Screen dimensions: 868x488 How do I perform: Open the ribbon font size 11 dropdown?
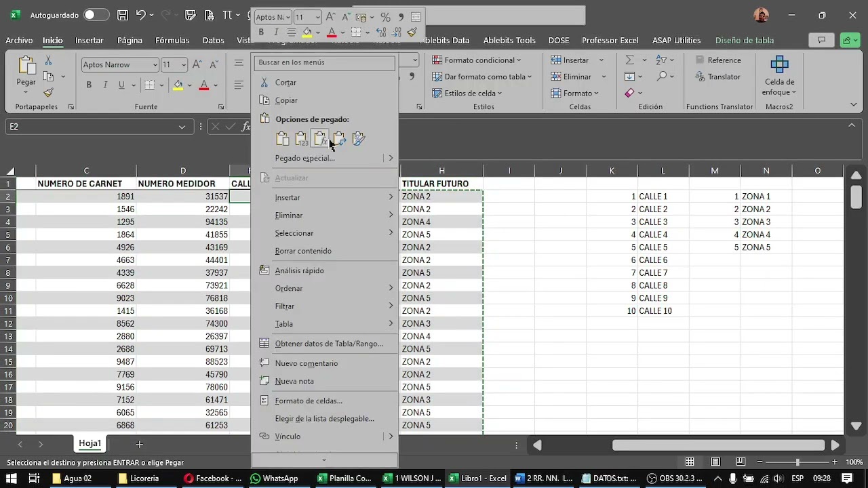(x=183, y=65)
